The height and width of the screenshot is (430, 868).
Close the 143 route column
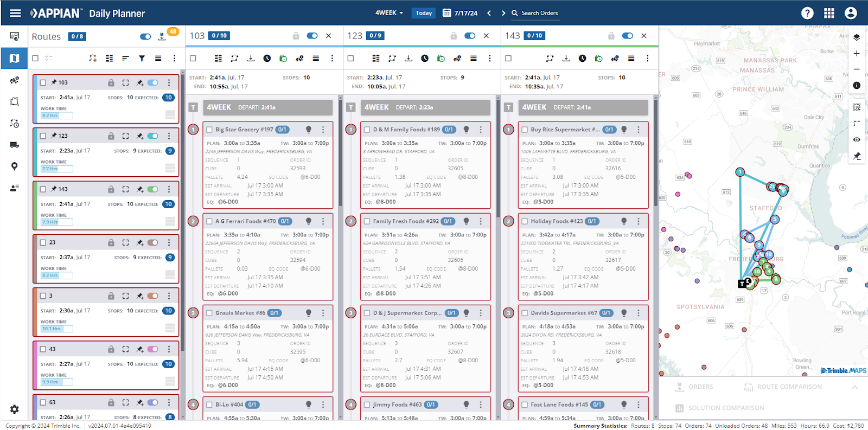click(644, 36)
